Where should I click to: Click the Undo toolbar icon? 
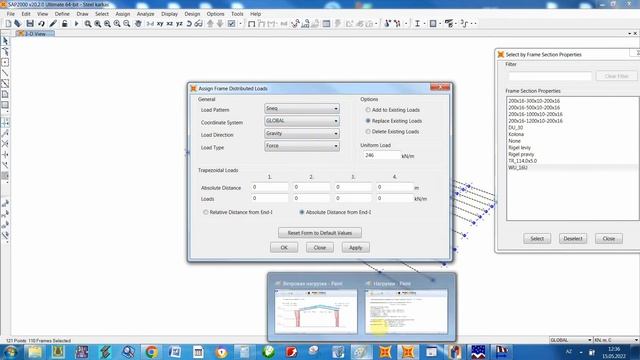pyautogui.click(x=41, y=24)
